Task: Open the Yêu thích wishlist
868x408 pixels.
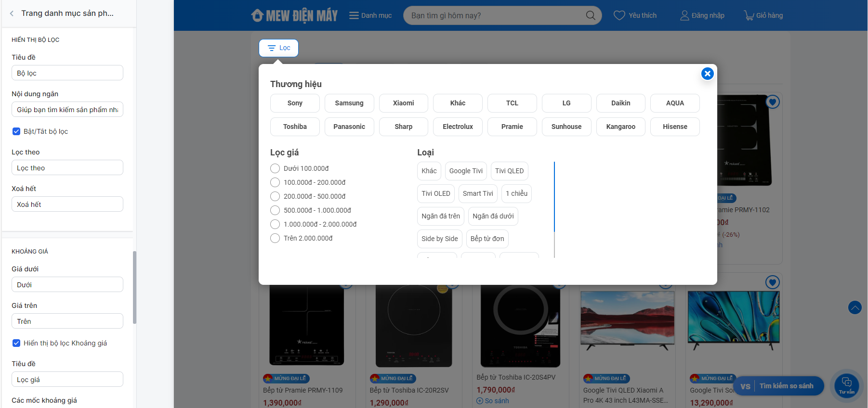Action: tap(635, 15)
